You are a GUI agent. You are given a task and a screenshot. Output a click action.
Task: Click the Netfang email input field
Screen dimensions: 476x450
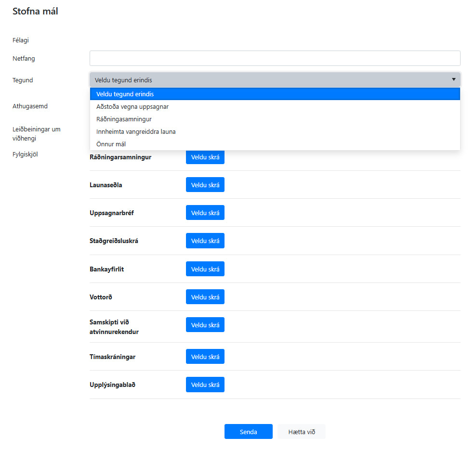click(275, 58)
